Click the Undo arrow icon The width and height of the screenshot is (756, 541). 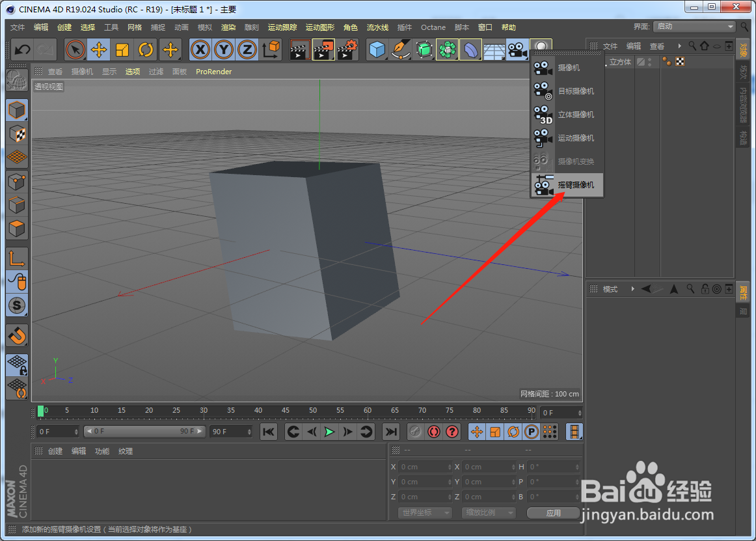(22, 49)
